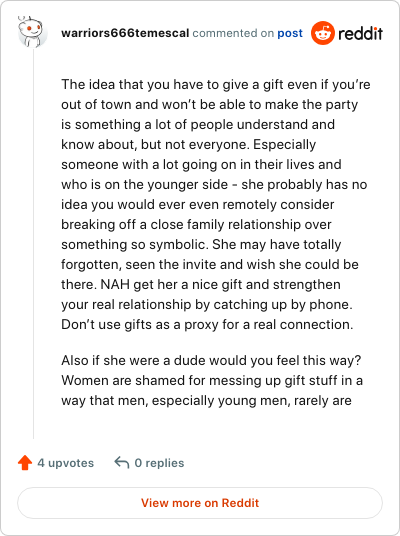Viewport: 400px width, 536px height.
Task: Click the final line "way that men, especially"
Action: (206, 400)
